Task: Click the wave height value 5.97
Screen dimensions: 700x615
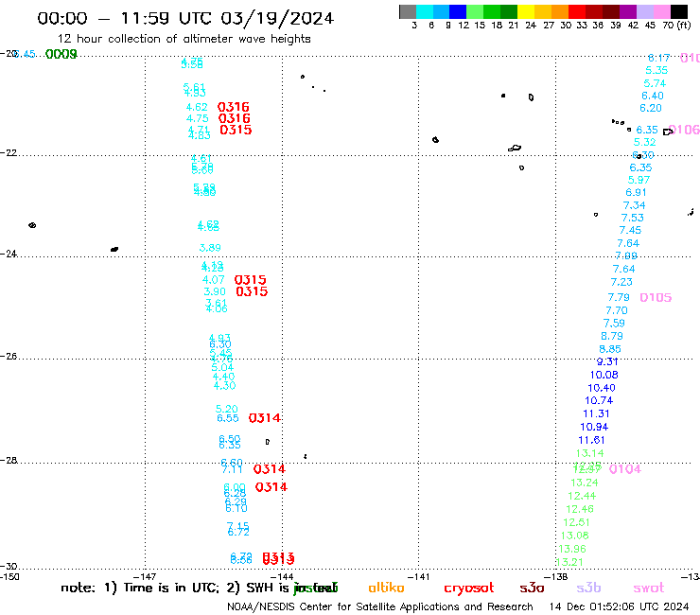Action: [x=639, y=180]
